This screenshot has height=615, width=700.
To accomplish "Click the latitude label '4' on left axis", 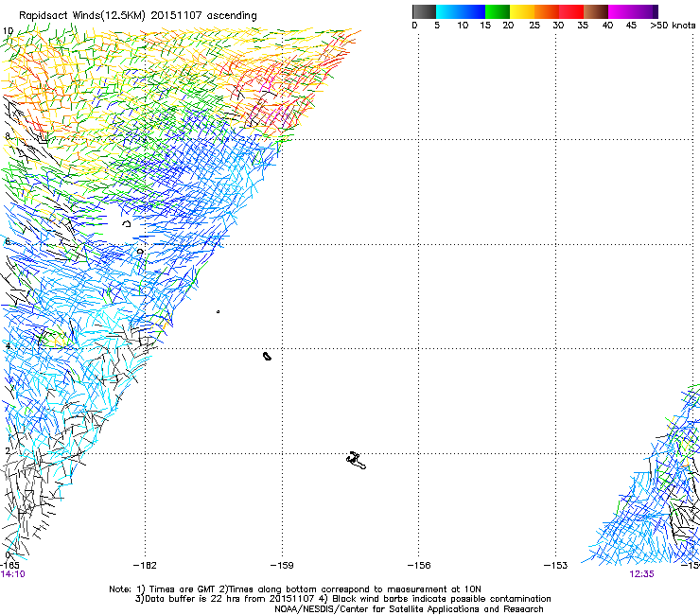I will [8, 345].
